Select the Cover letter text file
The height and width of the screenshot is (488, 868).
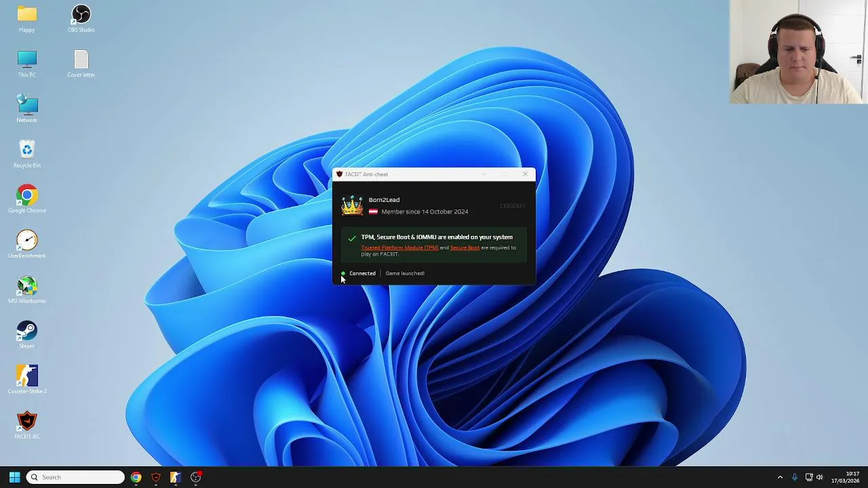pyautogui.click(x=81, y=64)
